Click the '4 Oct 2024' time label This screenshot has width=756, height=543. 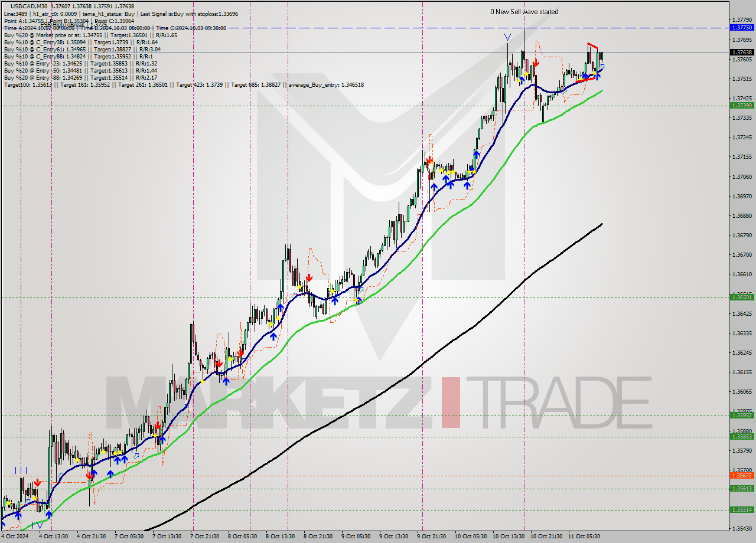pos(14,537)
